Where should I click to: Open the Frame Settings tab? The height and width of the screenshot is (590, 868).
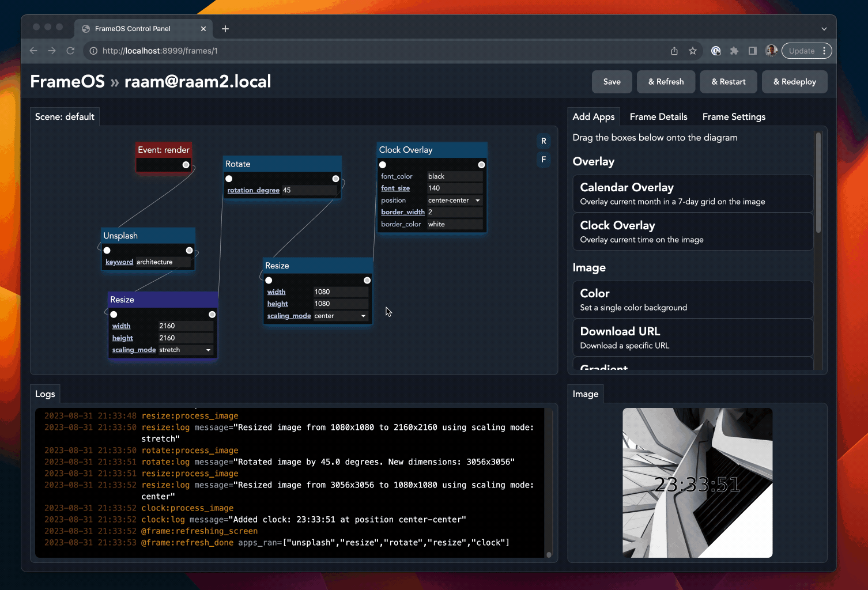point(734,117)
